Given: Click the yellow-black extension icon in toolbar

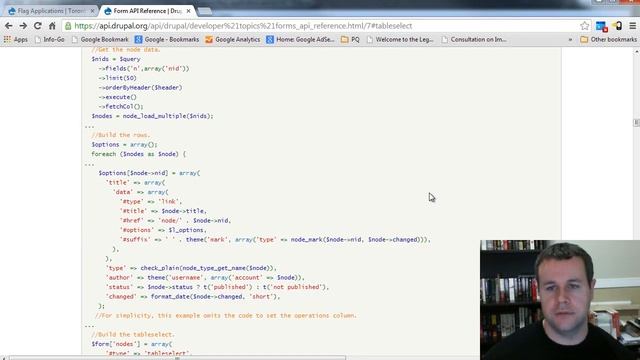Looking at the screenshot, I should tap(618, 26).
